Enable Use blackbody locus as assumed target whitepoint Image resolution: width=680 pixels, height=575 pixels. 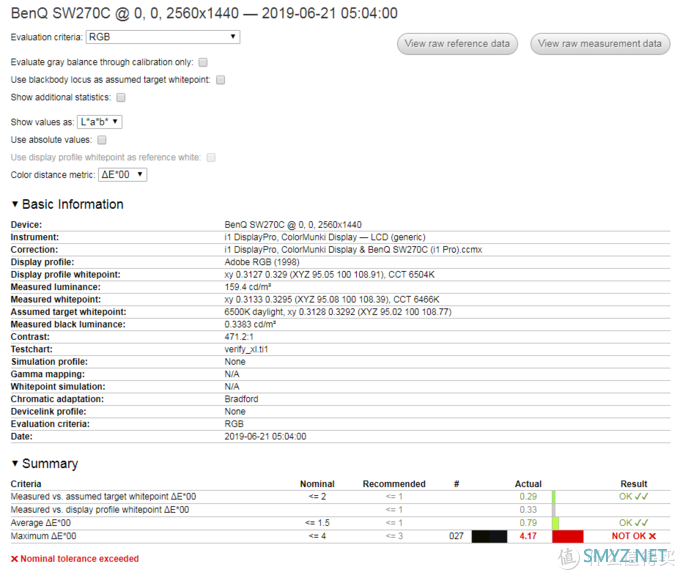220,80
